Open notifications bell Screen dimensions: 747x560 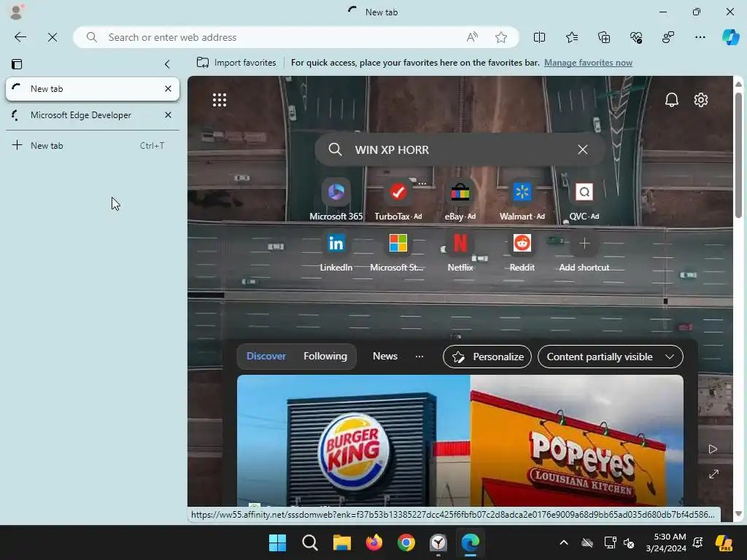click(672, 100)
